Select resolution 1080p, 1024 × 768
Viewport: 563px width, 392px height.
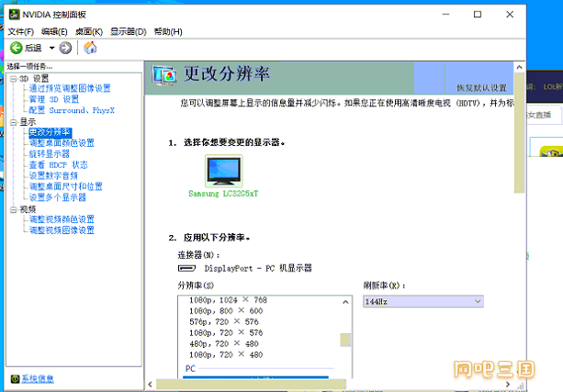pyautogui.click(x=228, y=300)
